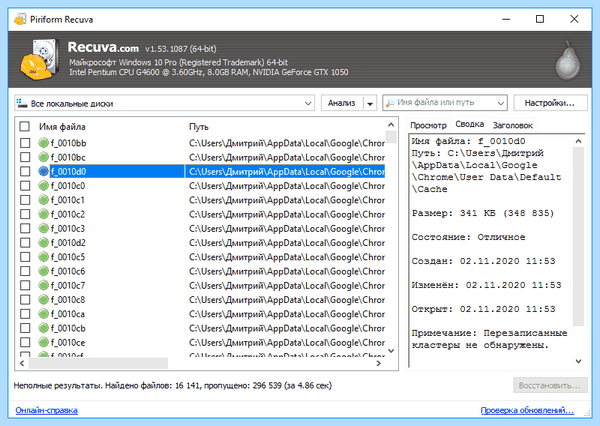
Task: Click the green status icon of f_0010c7
Action: point(44,285)
